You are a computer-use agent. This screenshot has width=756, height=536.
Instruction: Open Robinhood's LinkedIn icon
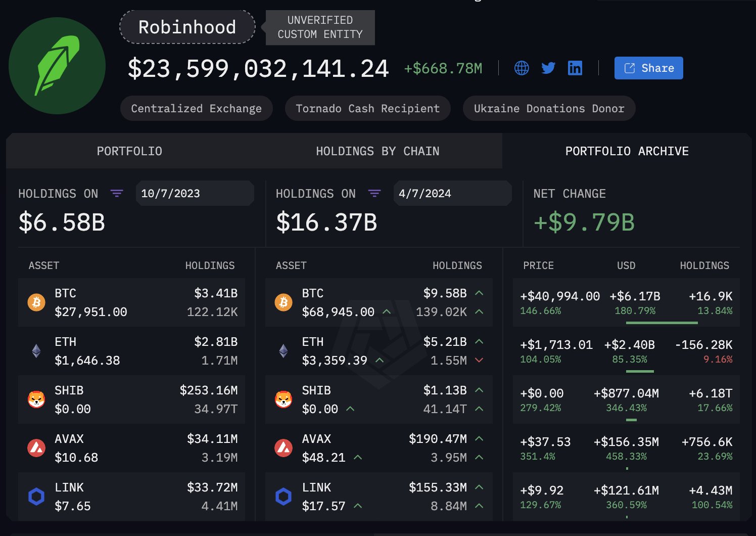575,68
